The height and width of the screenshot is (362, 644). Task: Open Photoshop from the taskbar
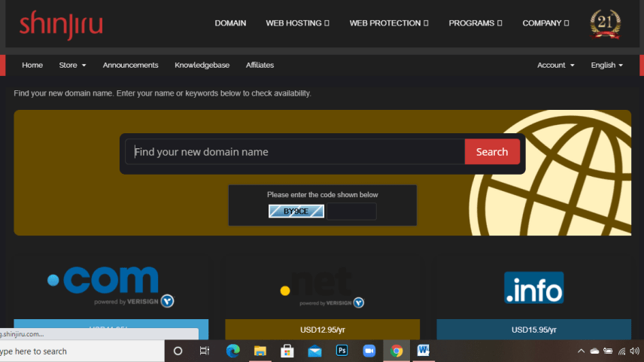click(x=342, y=351)
